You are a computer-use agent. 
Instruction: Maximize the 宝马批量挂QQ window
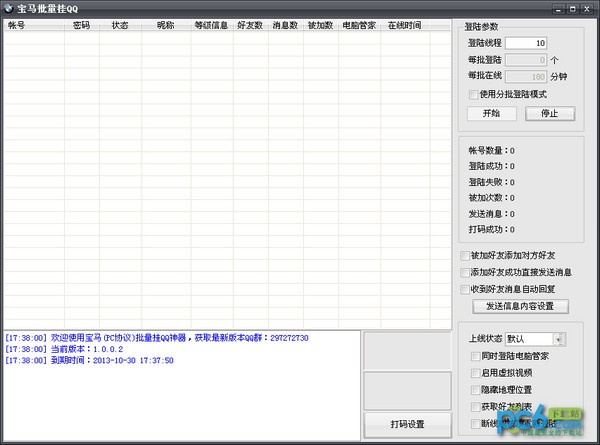tap(572, 8)
